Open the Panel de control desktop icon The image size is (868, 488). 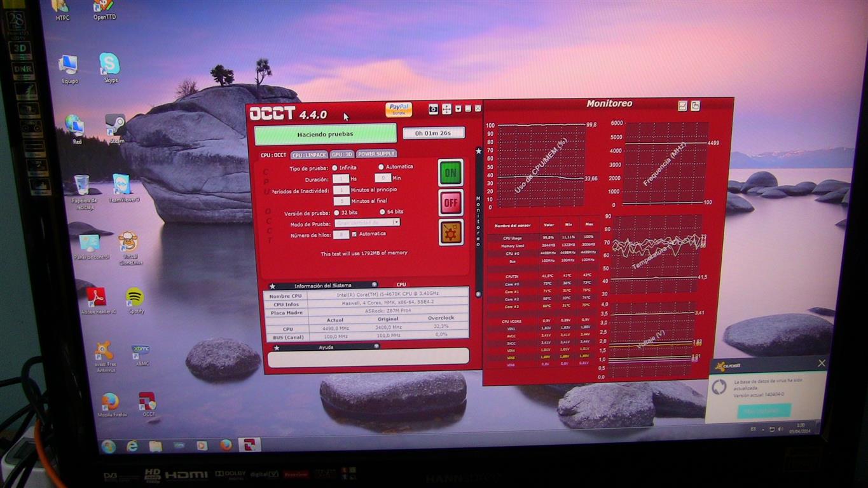(x=90, y=247)
